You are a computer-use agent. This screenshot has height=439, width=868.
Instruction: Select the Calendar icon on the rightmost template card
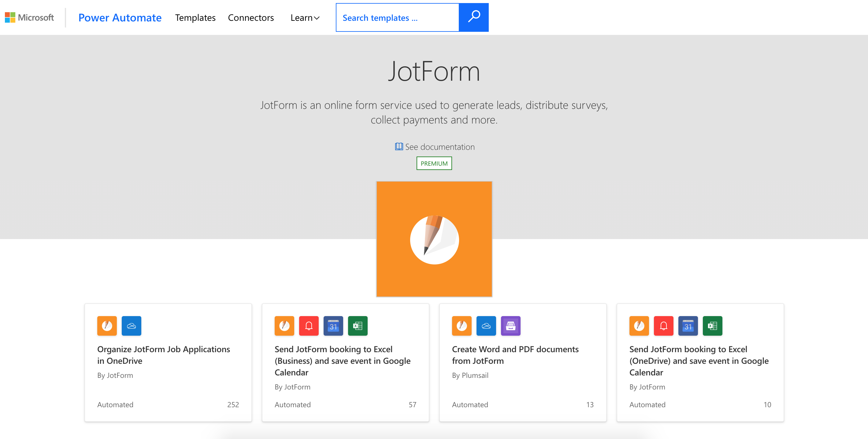(x=688, y=326)
